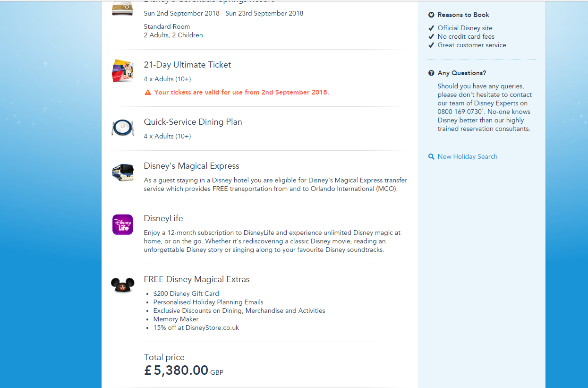This screenshot has width=588, height=388.
Task: Click the DisneyLife heading text
Action: 163,218
